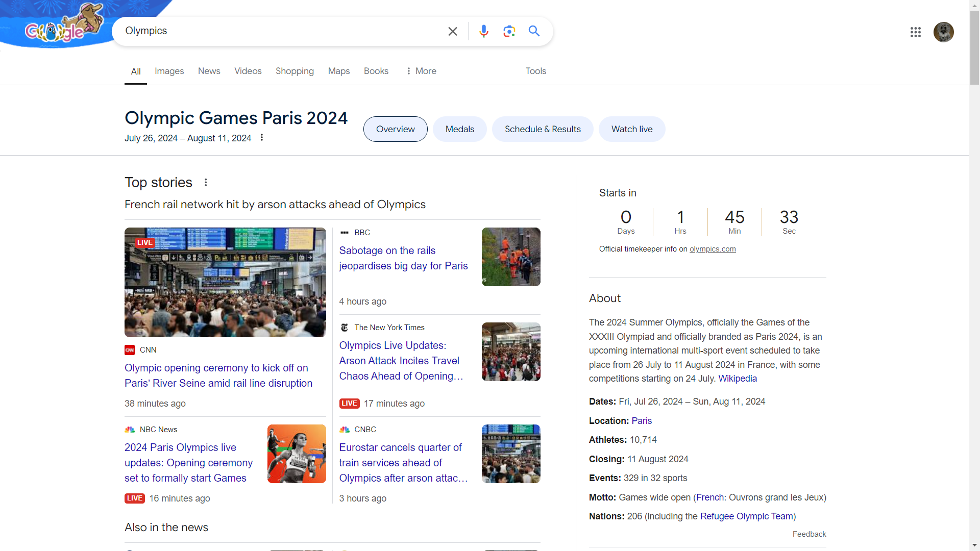Viewport: 980px width, 551px height.
Task: Switch to the Shopping tab
Action: pos(295,71)
